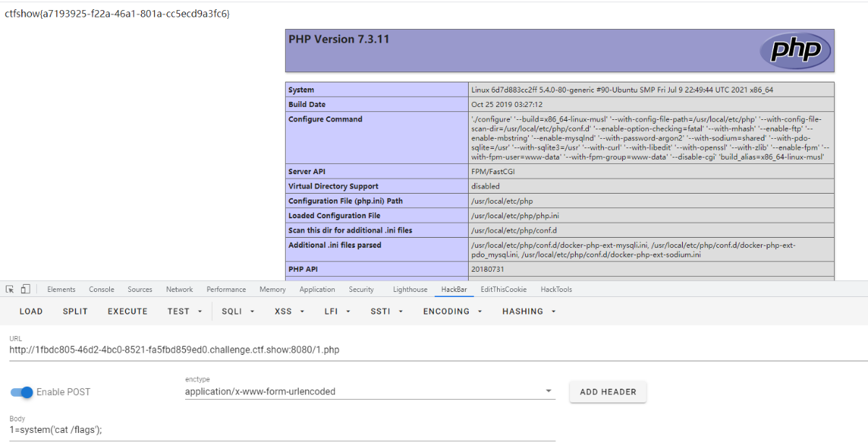This screenshot has width=868, height=443.
Task: Click the PHP Version 7.3.11 heading
Action: tap(339, 39)
